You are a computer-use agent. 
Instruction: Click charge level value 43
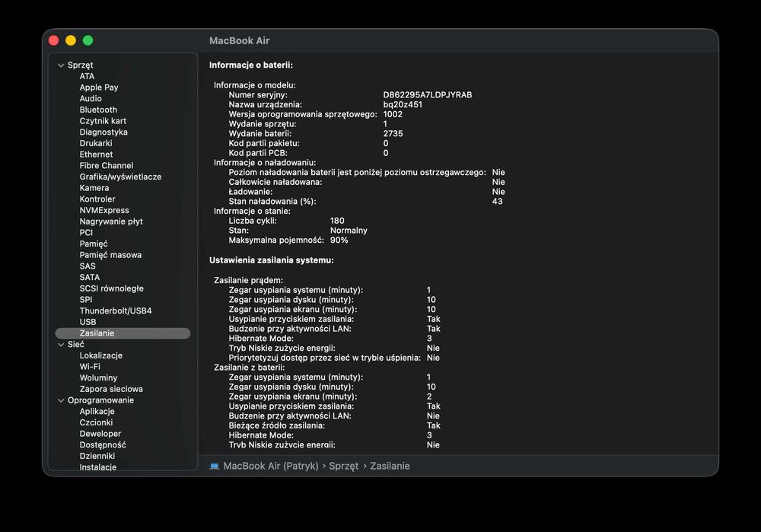coord(497,202)
